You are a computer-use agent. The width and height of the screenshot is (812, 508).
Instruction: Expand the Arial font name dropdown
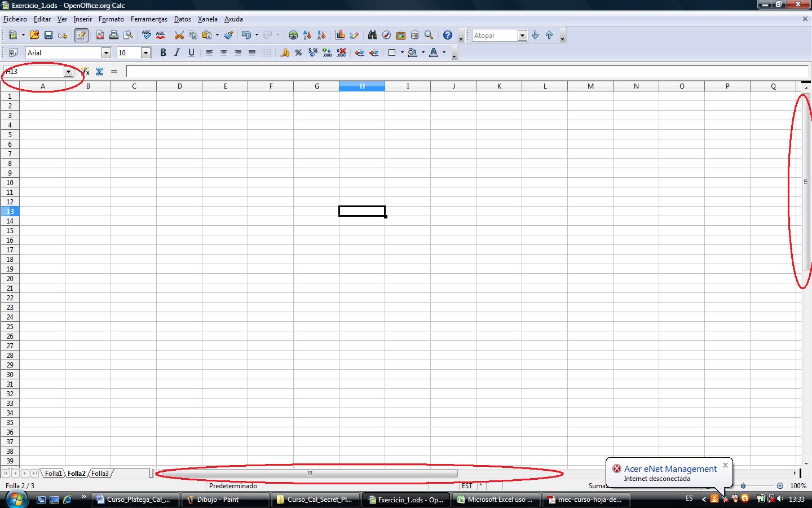(x=105, y=52)
